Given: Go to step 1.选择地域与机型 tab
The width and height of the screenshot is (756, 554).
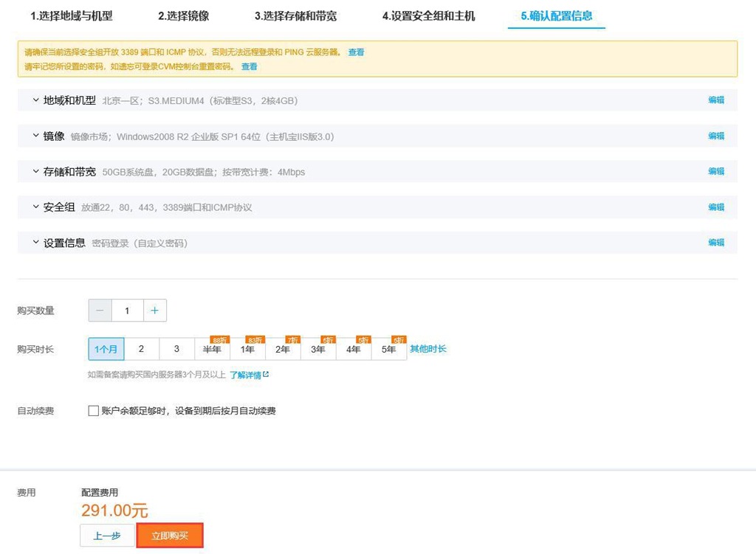Looking at the screenshot, I should [72, 15].
